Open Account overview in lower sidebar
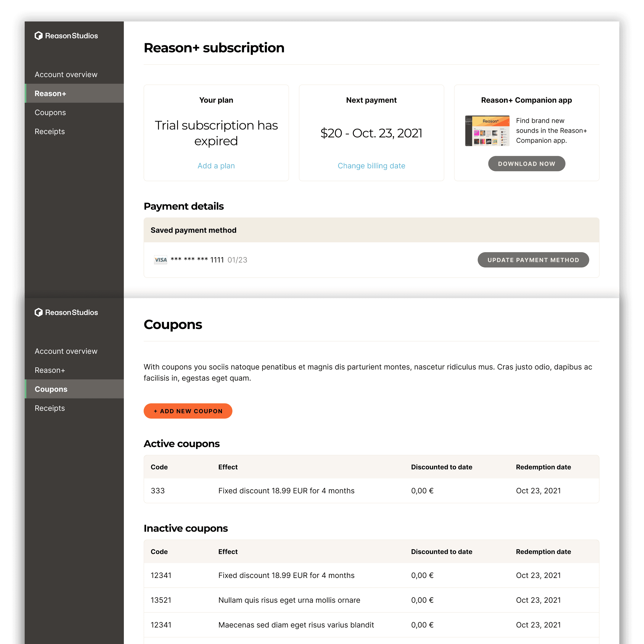This screenshot has height=644, width=644. click(x=66, y=351)
